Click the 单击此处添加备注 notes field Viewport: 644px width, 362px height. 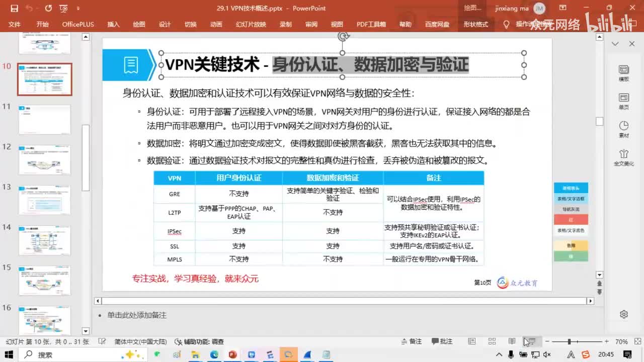tap(137, 315)
